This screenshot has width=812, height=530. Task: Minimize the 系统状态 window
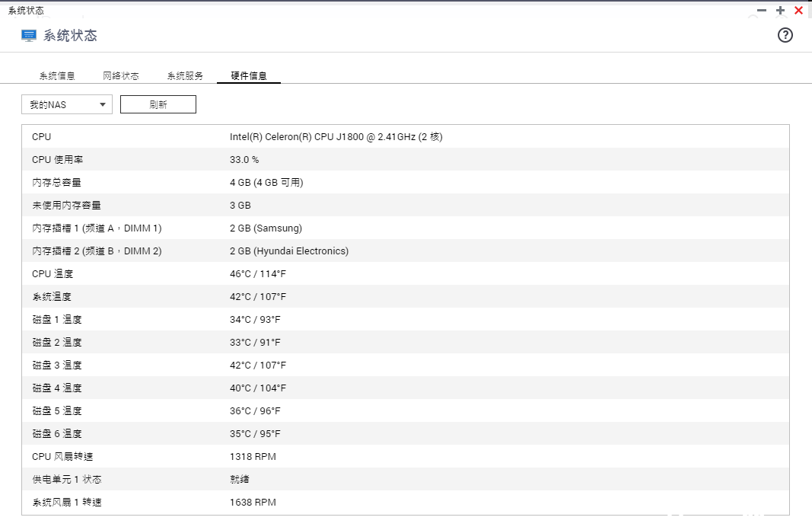[x=762, y=11]
